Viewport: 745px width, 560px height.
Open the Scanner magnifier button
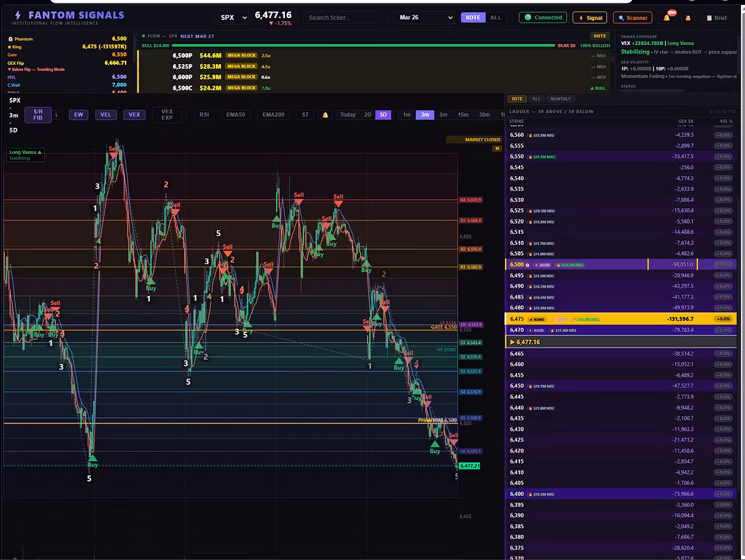[x=633, y=18]
